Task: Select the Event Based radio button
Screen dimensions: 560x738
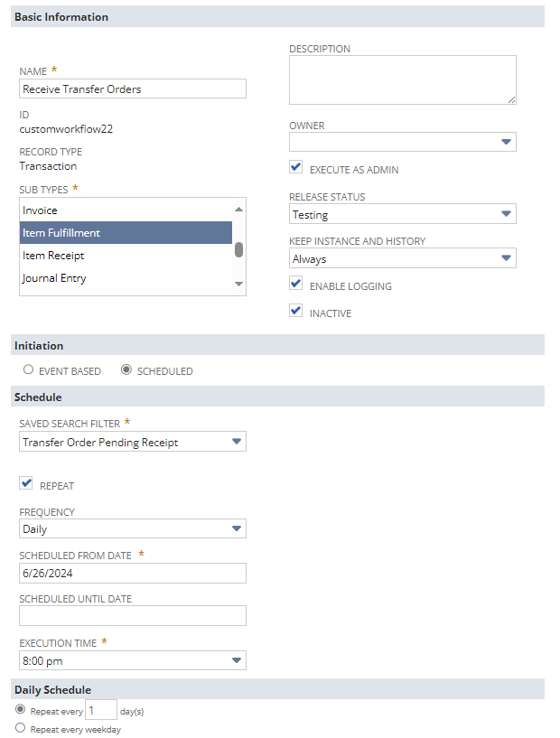Action: [28, 370]
